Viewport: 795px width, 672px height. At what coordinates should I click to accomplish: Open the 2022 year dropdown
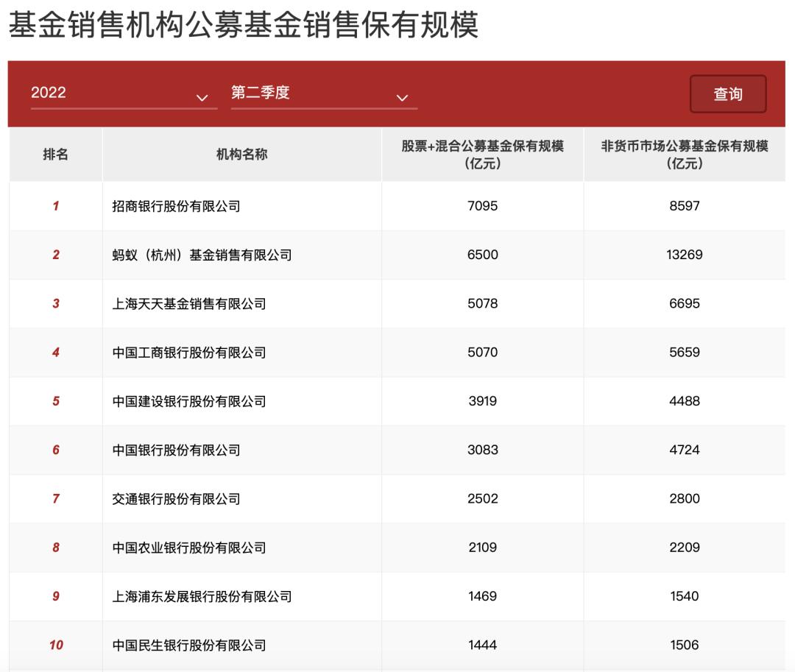tap(124, 93)
